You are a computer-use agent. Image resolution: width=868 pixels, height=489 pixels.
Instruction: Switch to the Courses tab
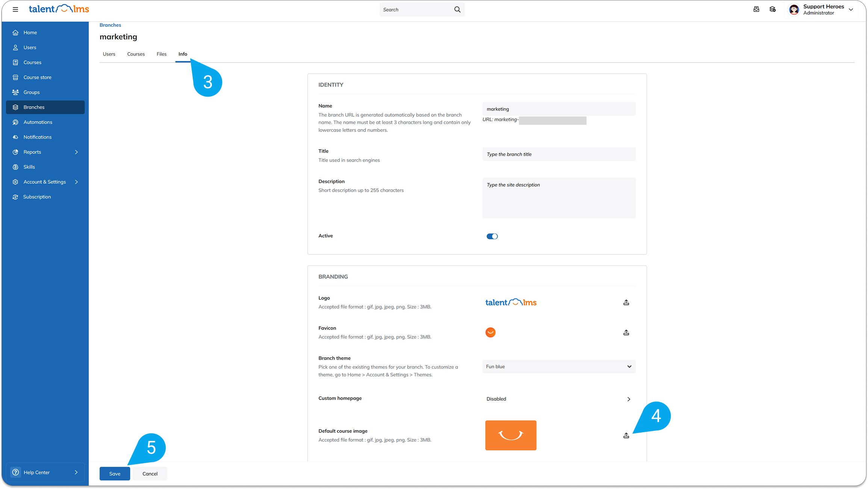coord(136,54)
